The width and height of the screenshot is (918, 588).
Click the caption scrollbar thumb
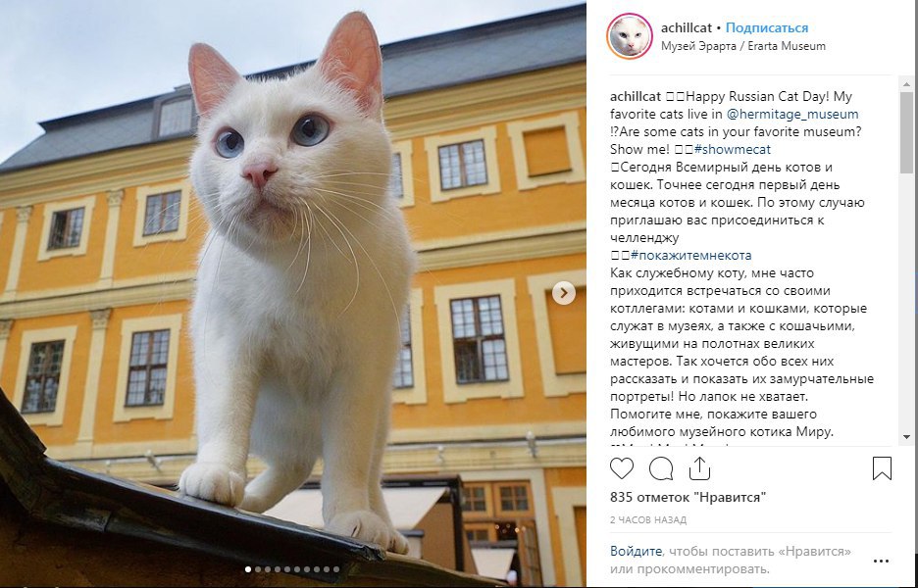[x=906, y=132]
